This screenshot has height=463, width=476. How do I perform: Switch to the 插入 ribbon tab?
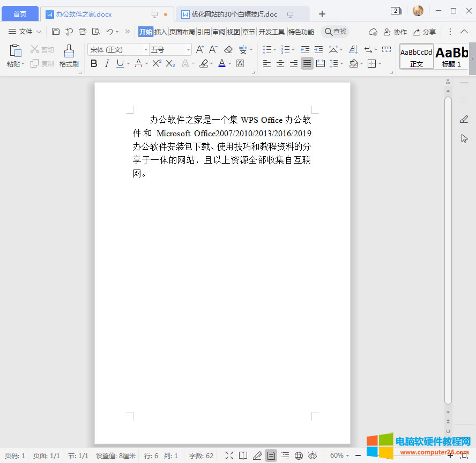click(160, 32)
